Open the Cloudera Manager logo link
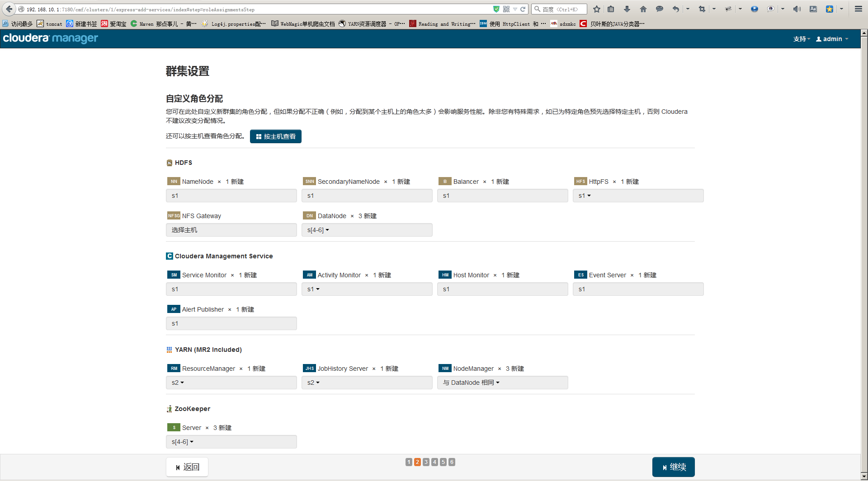The height and width of the screenshot is (481, 868). tap(50, 38)
